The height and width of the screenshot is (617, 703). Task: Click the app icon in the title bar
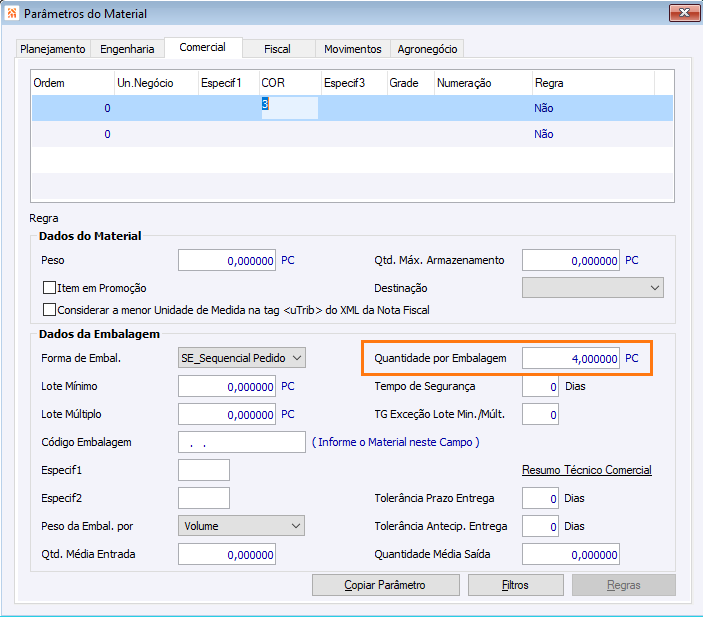tap(11, 13)
